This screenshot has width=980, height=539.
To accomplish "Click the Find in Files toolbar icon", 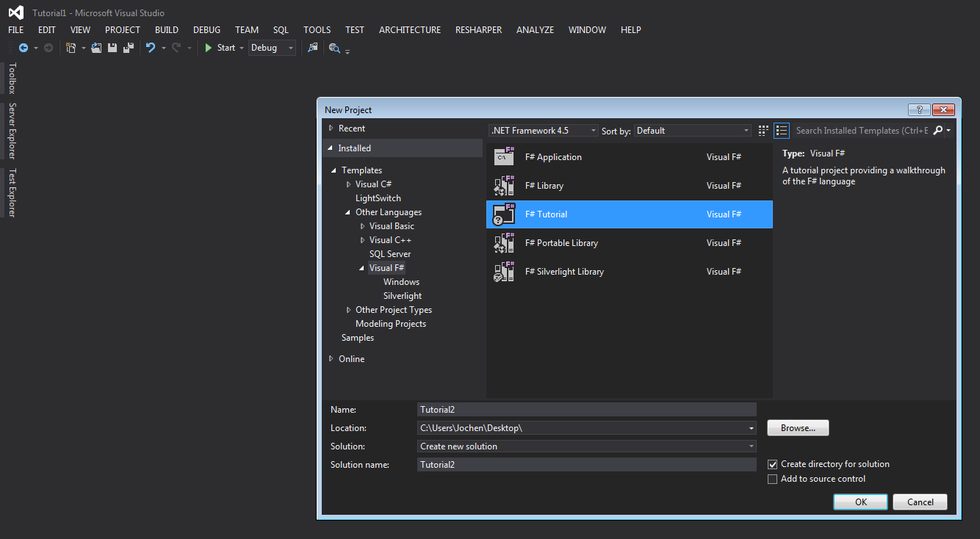I will pos(313,48).
